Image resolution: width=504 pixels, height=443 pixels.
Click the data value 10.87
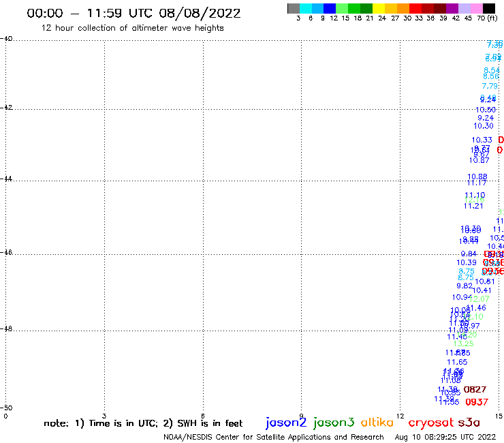pos(479,160)
